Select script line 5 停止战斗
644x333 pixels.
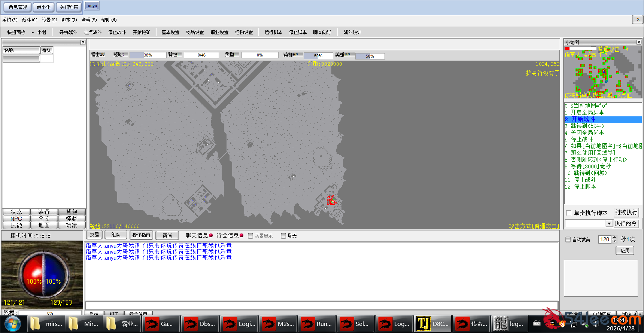[581, 139]
